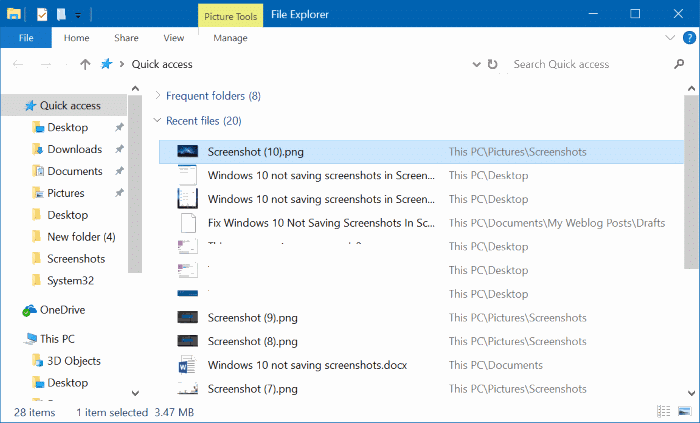
Task: Switch to the View ribbon tab
Action: pos(174,38)
